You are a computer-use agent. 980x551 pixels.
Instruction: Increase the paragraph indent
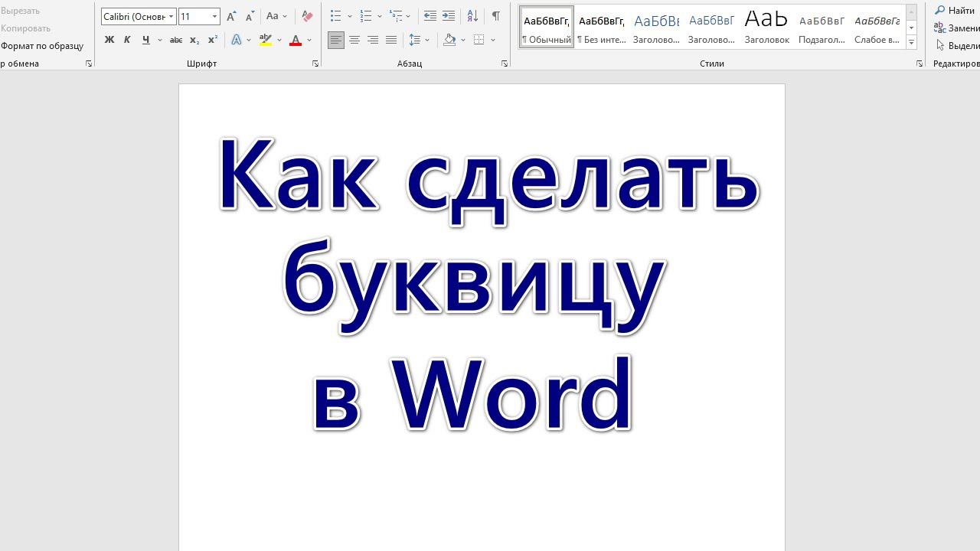(449, 16)
